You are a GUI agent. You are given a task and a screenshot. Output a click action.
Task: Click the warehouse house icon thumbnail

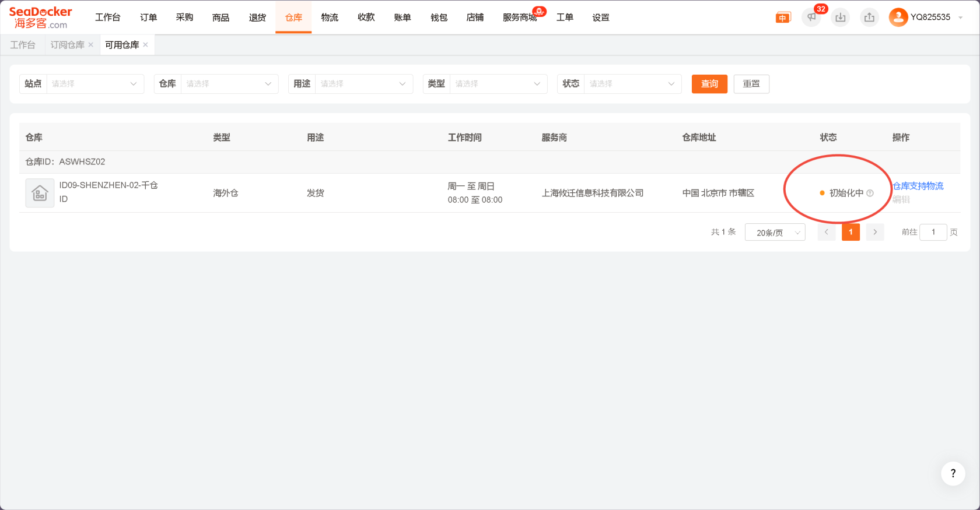coord(40,193)
